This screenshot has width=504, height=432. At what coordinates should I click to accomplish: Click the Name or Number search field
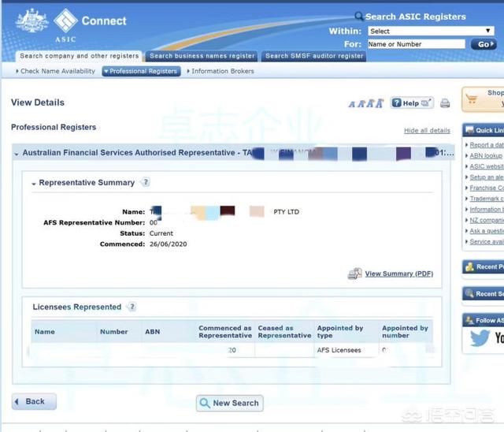[416, 44]
